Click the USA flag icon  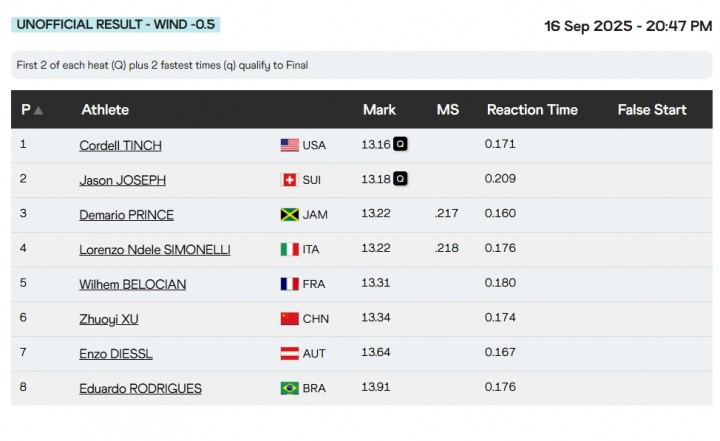pos(289,145)
